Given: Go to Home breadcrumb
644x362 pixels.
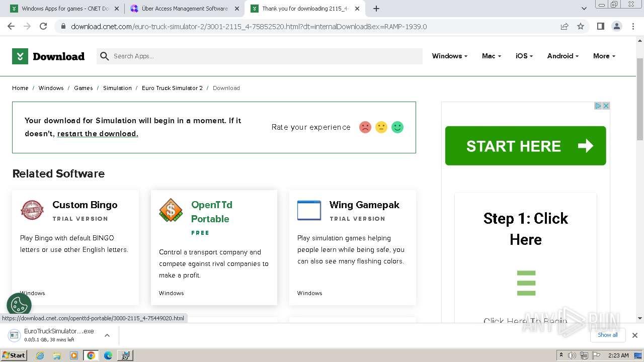Looking at the screenshot, I should (20, 88).
